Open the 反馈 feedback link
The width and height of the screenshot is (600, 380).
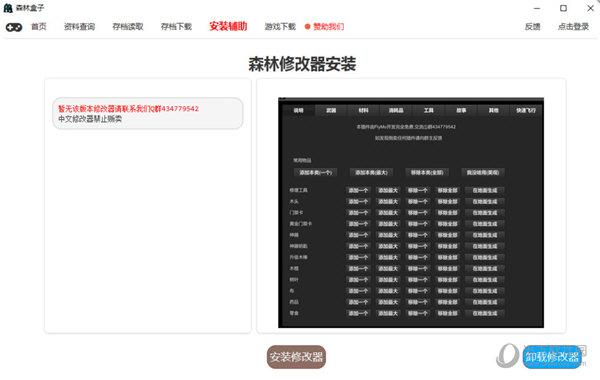532,27
